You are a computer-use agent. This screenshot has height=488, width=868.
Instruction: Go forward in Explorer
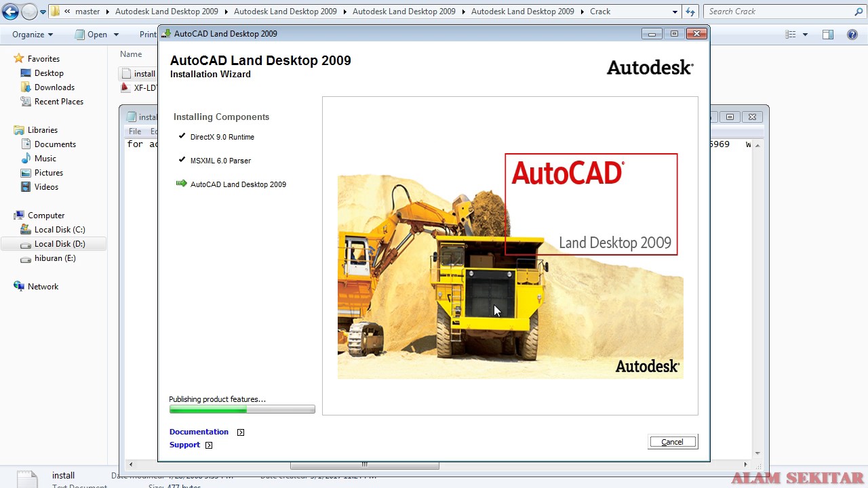29,12
